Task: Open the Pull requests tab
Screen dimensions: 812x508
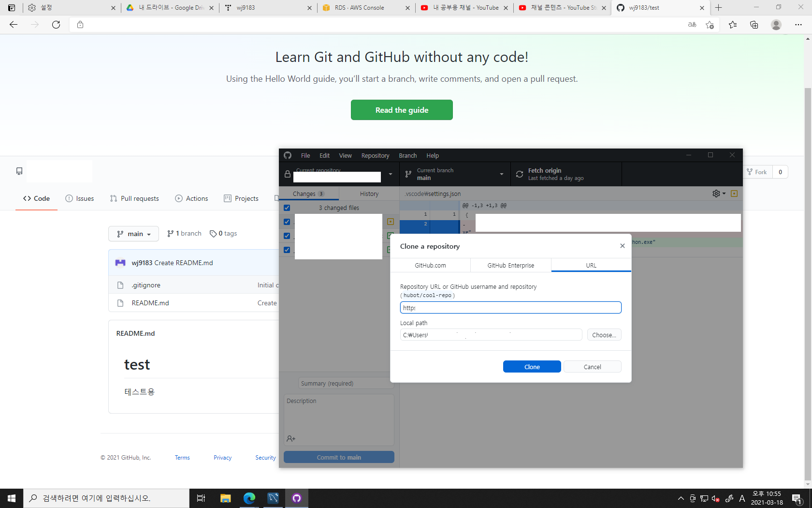Action: [x=134, y=198]
